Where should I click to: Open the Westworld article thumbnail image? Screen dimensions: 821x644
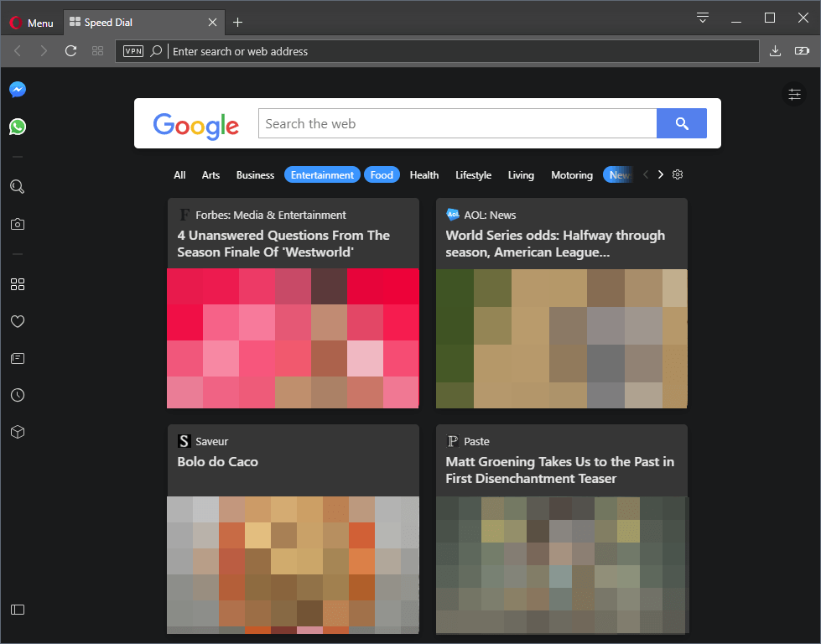293,338
